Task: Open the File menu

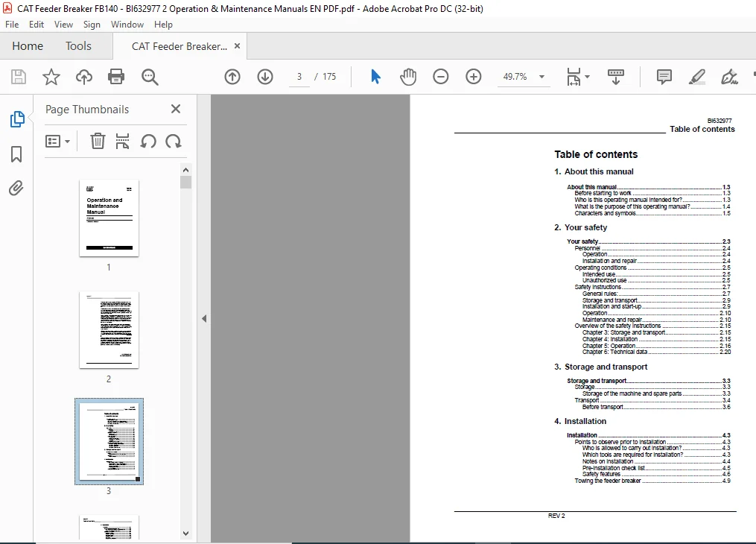Action: [x=12, y=25]
